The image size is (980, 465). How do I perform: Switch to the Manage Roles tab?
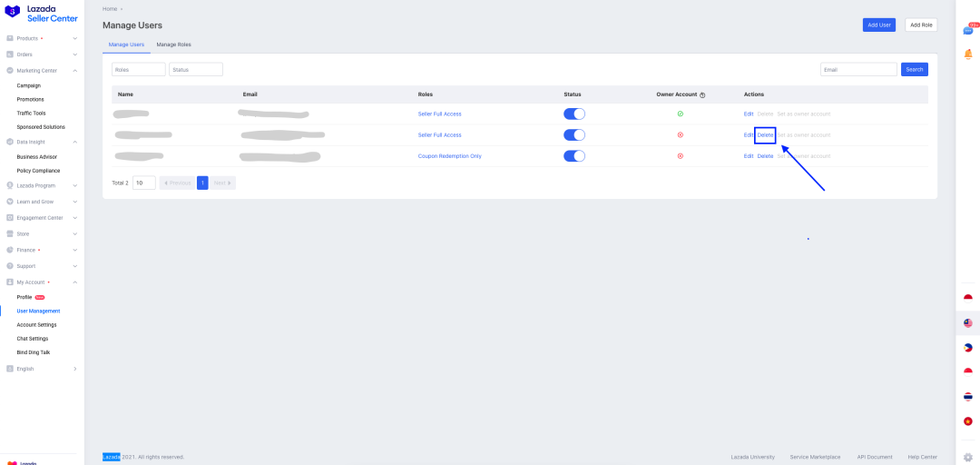(x=173, y=45)
